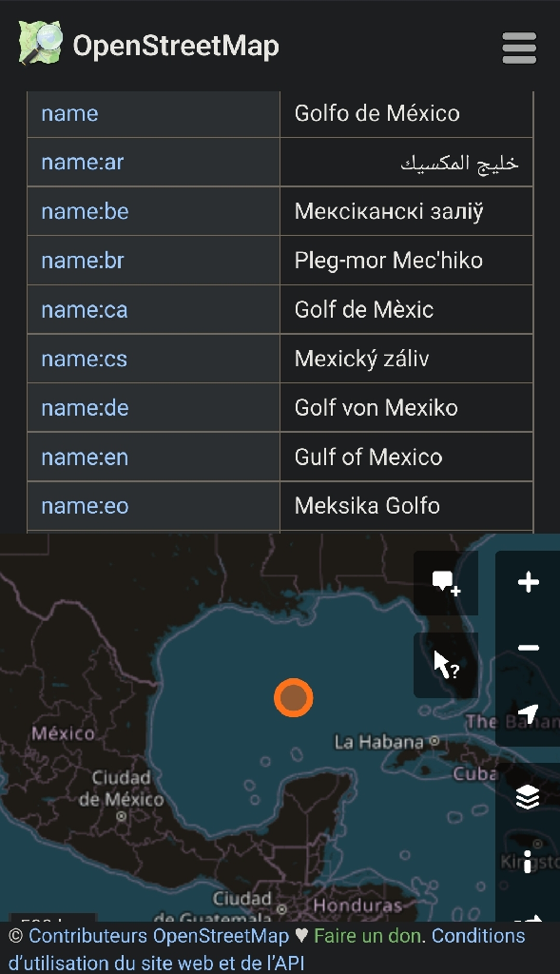Click the Ciudad de México map label
The image size is (560, 974).
tap(122, 789)
